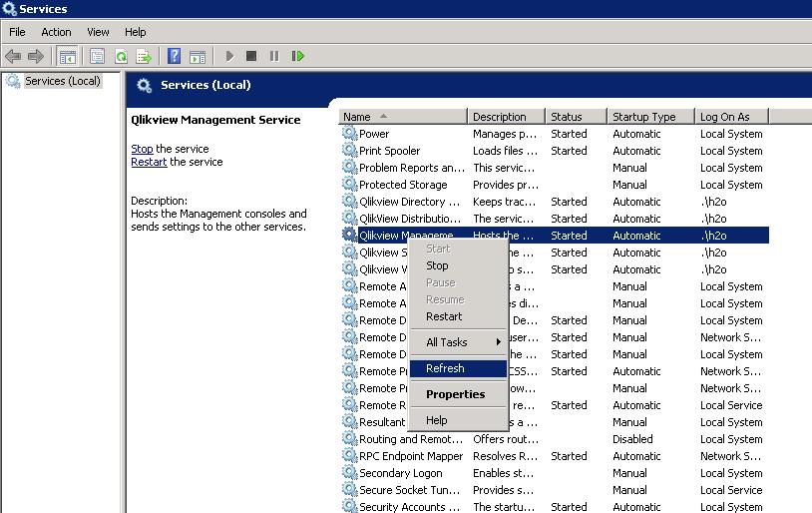
Task: Click the Back arrow toolbar icon
Action: [13, 57]
